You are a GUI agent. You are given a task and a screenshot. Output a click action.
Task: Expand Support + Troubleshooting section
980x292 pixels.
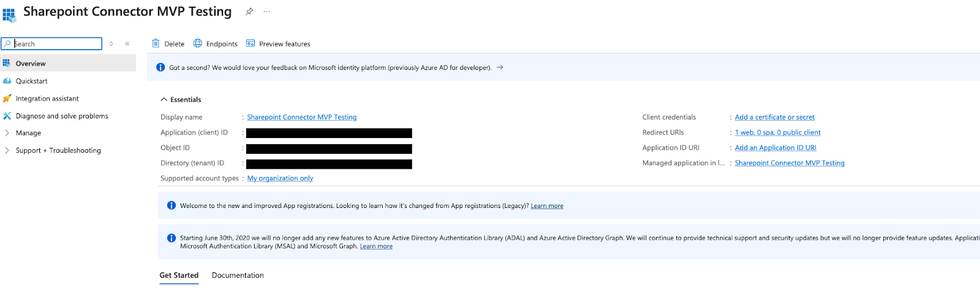coord(58,150)
